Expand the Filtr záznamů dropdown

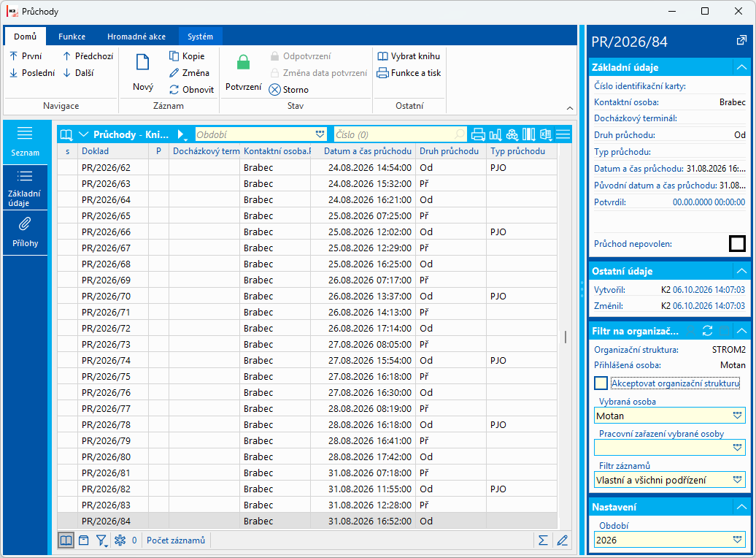tap(737, 480)
